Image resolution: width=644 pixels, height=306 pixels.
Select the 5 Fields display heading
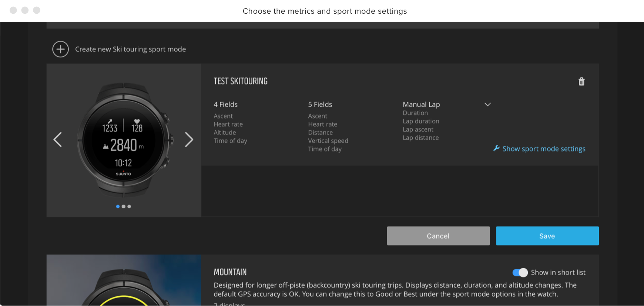(x=320, y=104)
